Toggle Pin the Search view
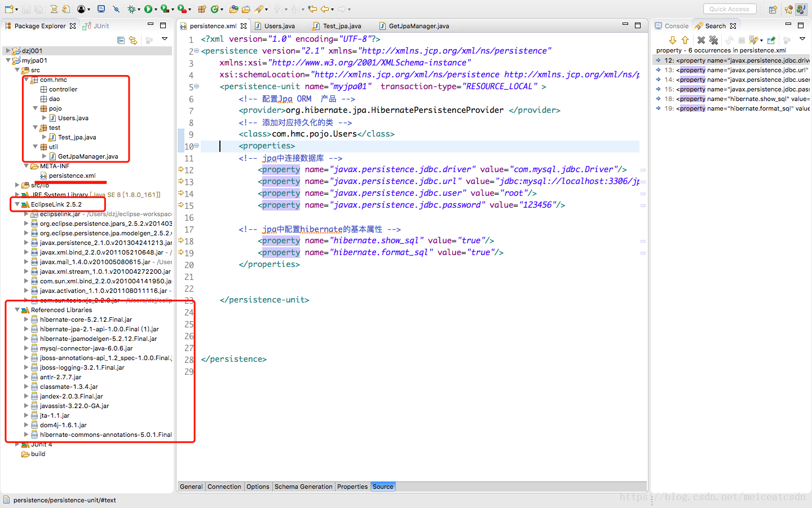The height and width of the screenshot is (508, 812). [771, 40]
